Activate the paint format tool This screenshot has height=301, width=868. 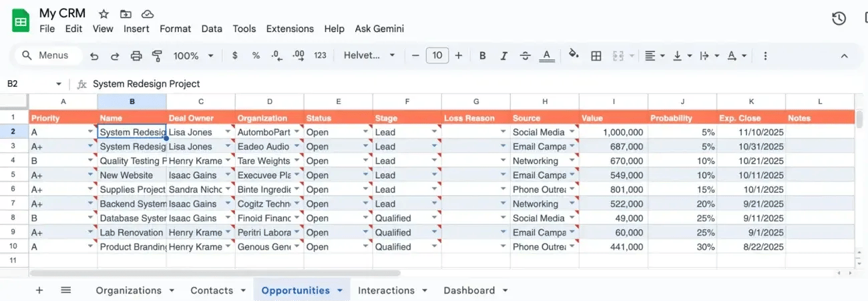[x=158, y=56]
